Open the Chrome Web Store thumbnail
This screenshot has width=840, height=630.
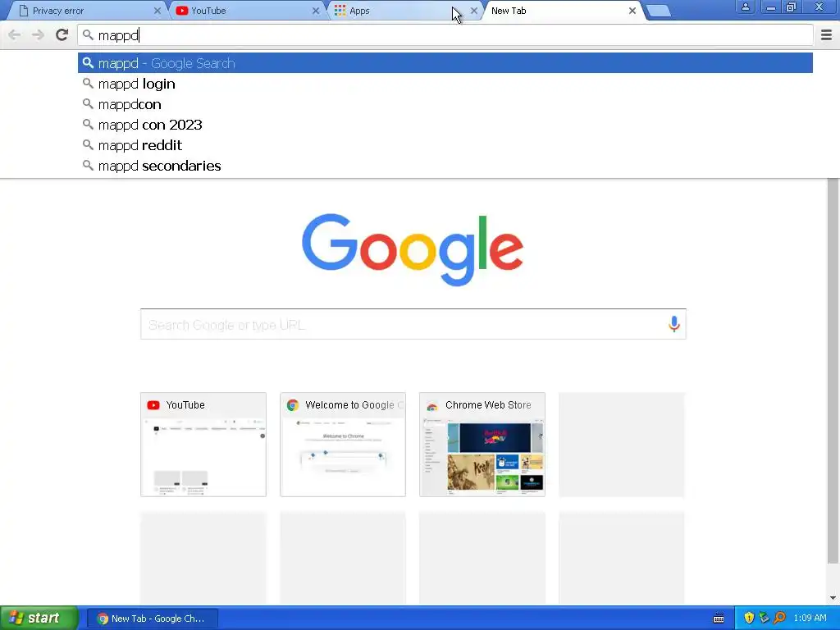click(x=482, y=445)
